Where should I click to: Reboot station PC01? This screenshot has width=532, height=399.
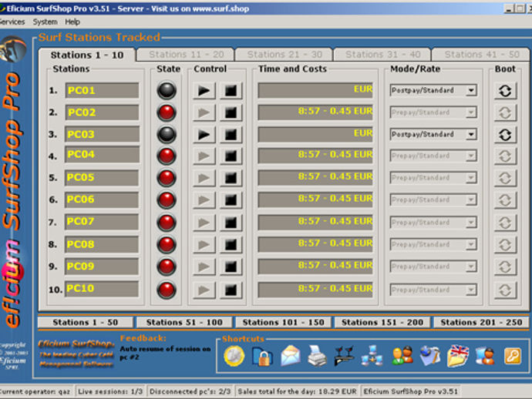(x=505, y=91)
